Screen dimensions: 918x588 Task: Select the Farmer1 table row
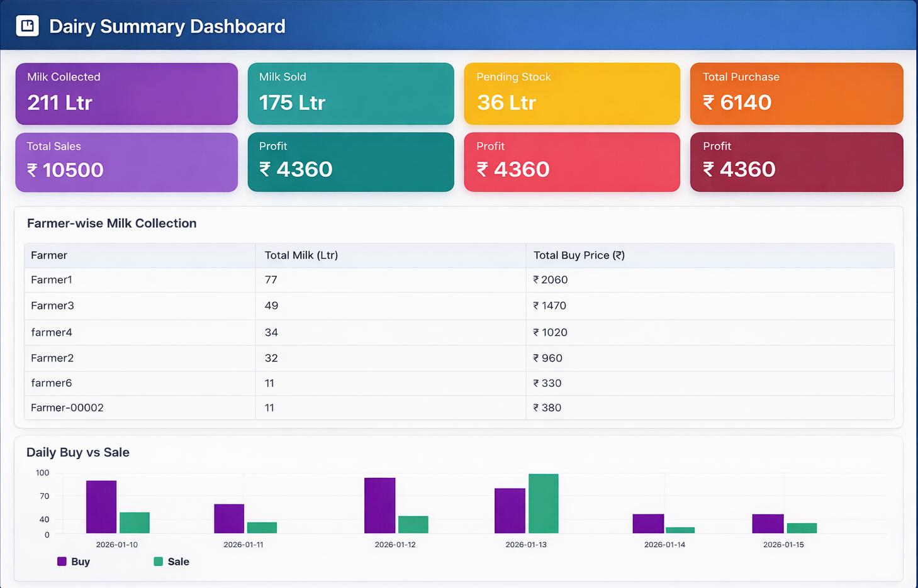[459, 280]
